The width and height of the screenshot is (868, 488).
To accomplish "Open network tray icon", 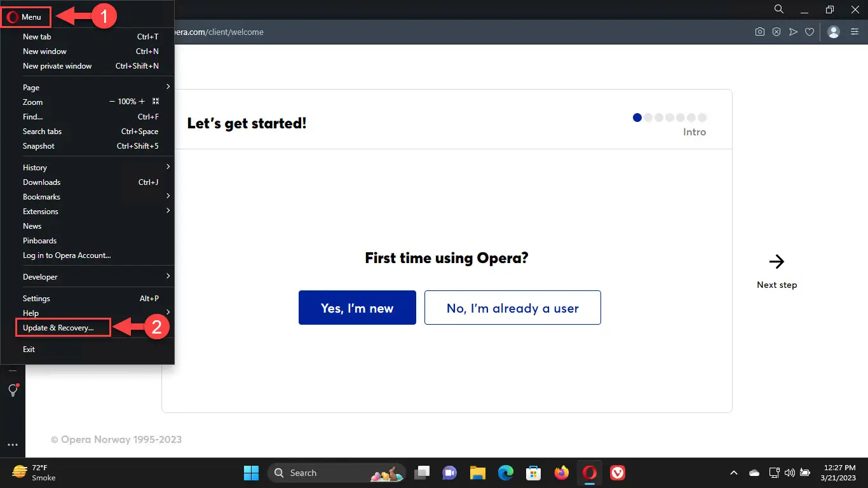I will tap(774, 473).
